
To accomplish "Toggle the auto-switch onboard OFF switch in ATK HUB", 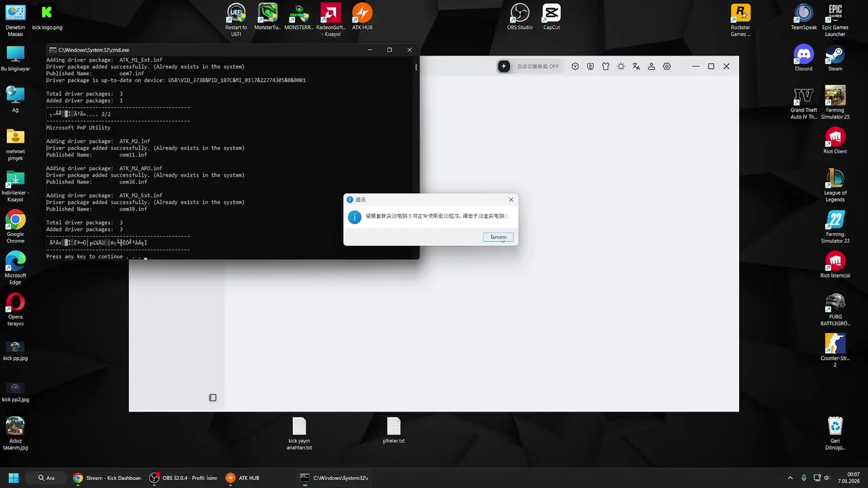I will [x=529, y=66].
